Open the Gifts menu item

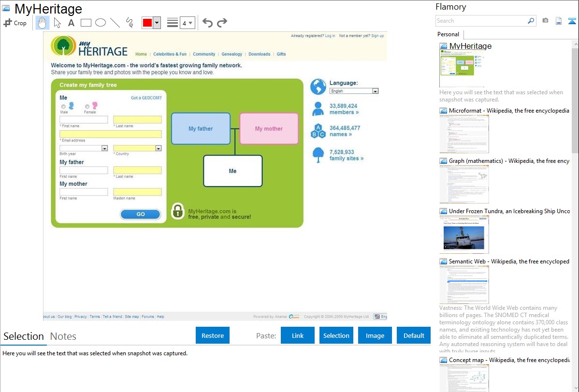coord(281,54)
